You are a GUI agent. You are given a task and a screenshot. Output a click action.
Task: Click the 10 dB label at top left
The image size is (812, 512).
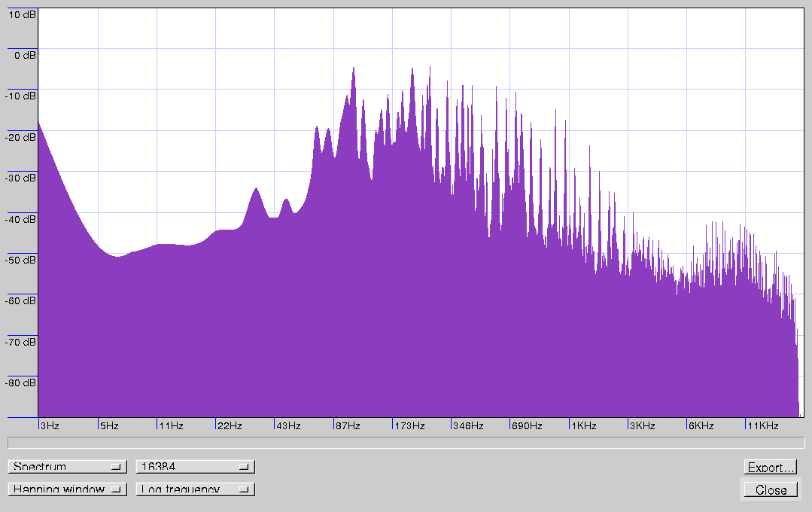click(20, 14)
